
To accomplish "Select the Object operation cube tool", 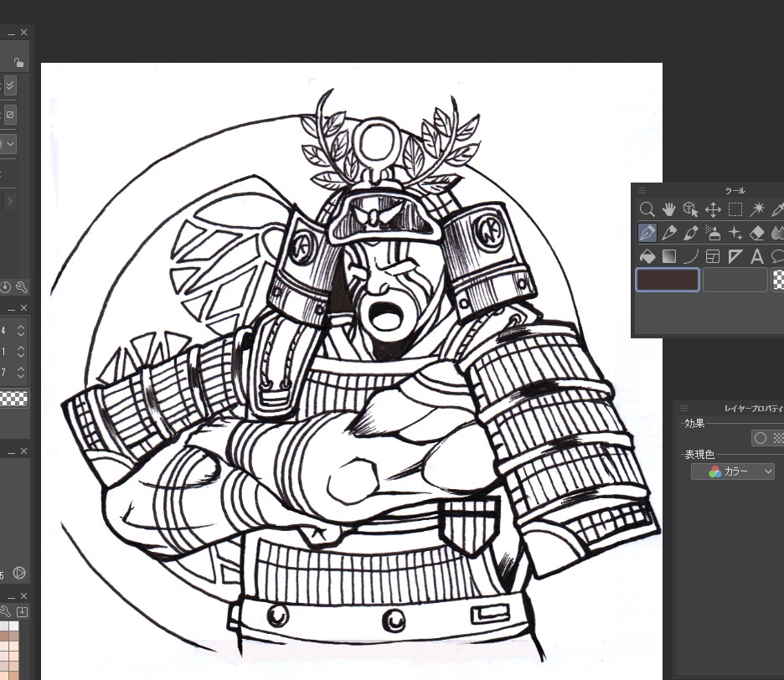I will click(690, 209).
